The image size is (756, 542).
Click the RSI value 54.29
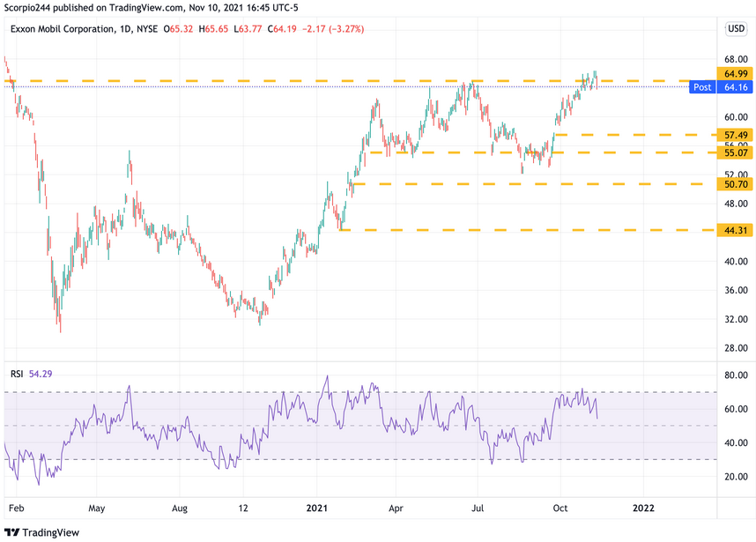pyautogui.click(x=41, y=374)
